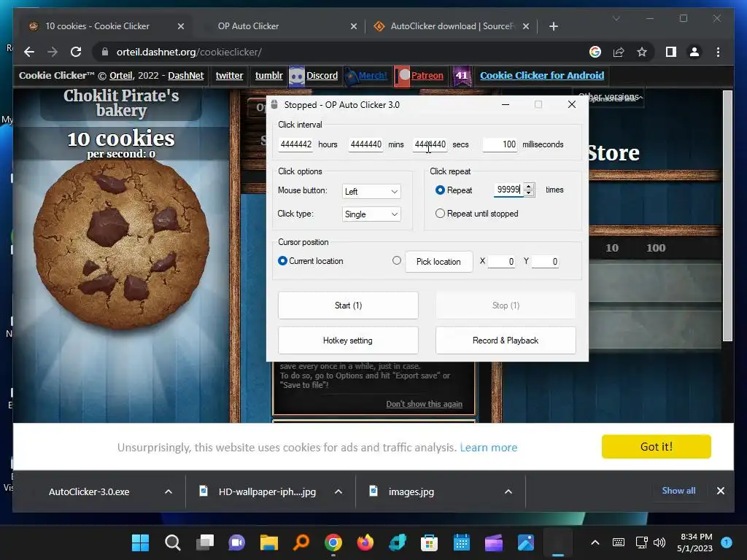Open File Explorer from taskbar
This screenshot has width=747, height=560.
pyautogui.click(x=268, y=542)
